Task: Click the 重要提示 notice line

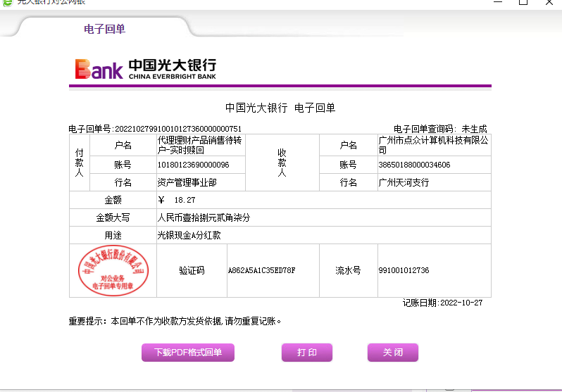Action: [x=175, y=321]
